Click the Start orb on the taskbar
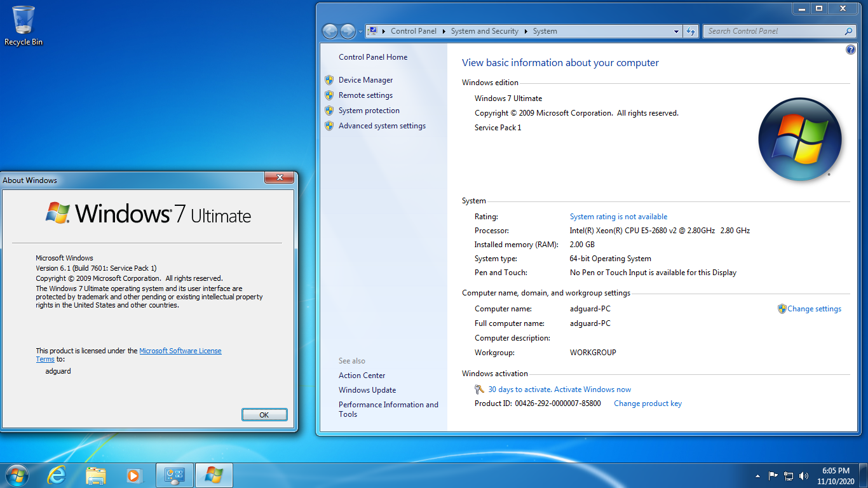This screenshot has height=488, width=868. pos(17,475)
